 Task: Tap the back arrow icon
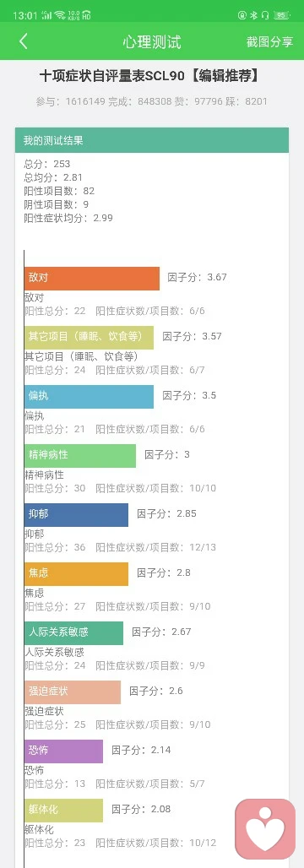coord(23,41)
